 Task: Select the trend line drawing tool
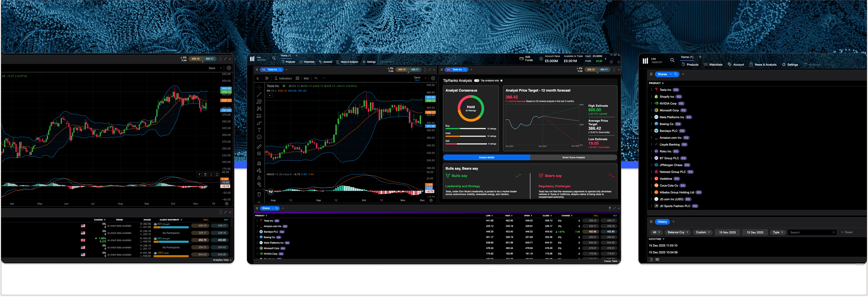click(259, 95)
